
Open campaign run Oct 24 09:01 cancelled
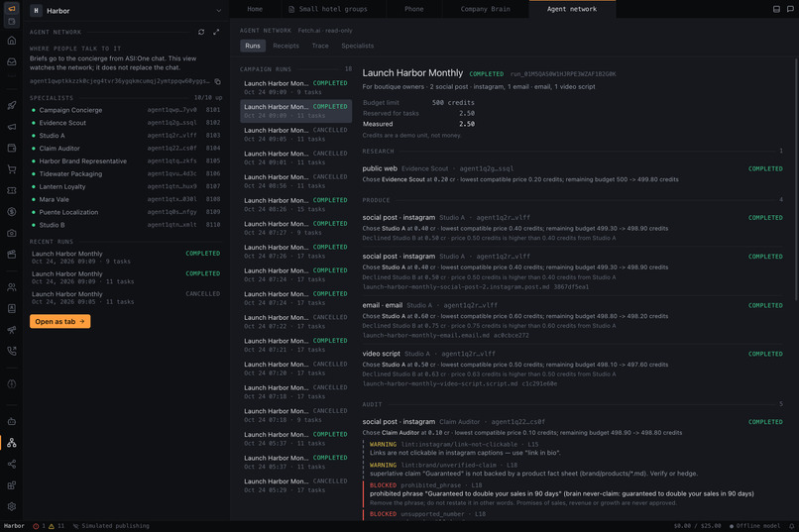[295, 158]
